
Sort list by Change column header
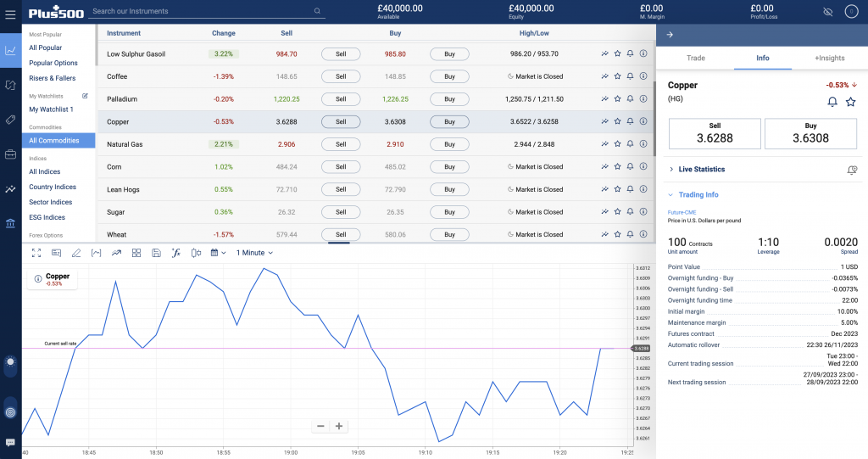(224, 33)
